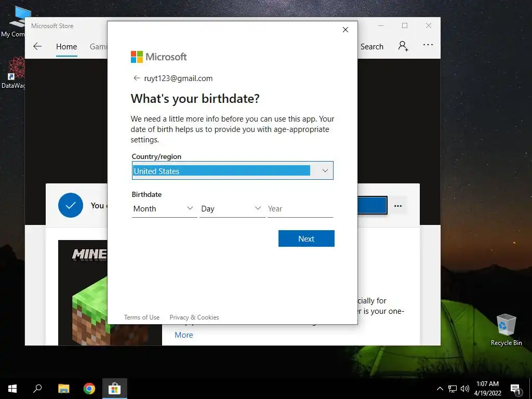Open the Terms of Use link
This screenshot has width=532, height=399.
point(141,317)
